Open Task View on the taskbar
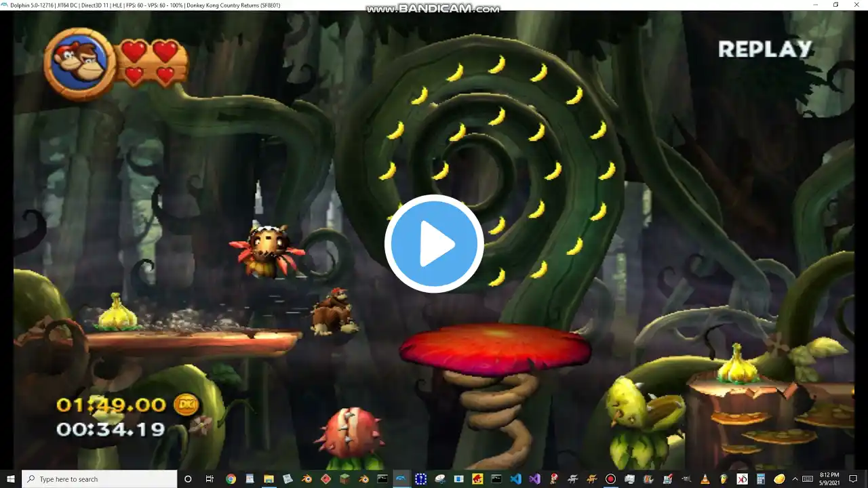Screen dimensions: 868x488 point(210,479)
